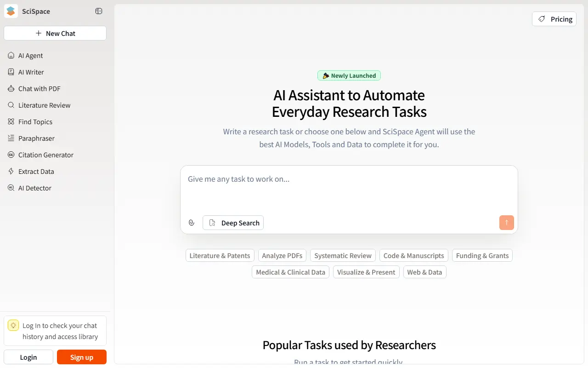Open Literature Review search icon
This screenshot has width=588, height=368.
11,105
